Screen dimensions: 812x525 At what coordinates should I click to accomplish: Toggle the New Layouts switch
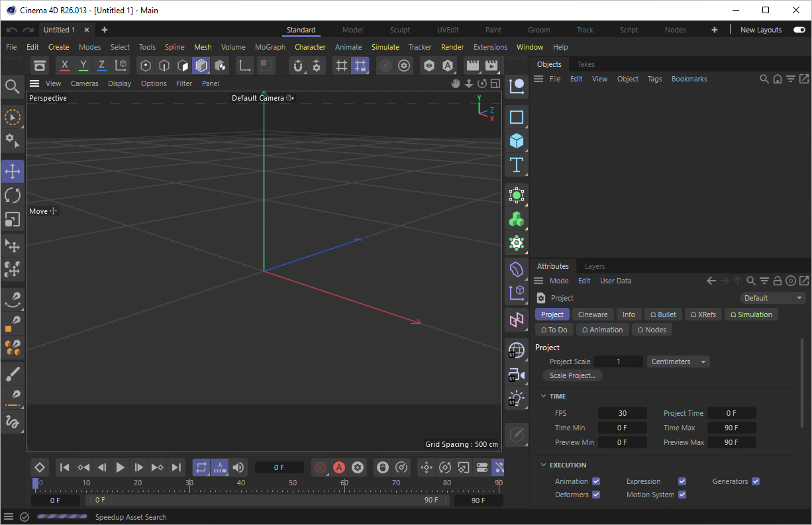coord(799,30)
